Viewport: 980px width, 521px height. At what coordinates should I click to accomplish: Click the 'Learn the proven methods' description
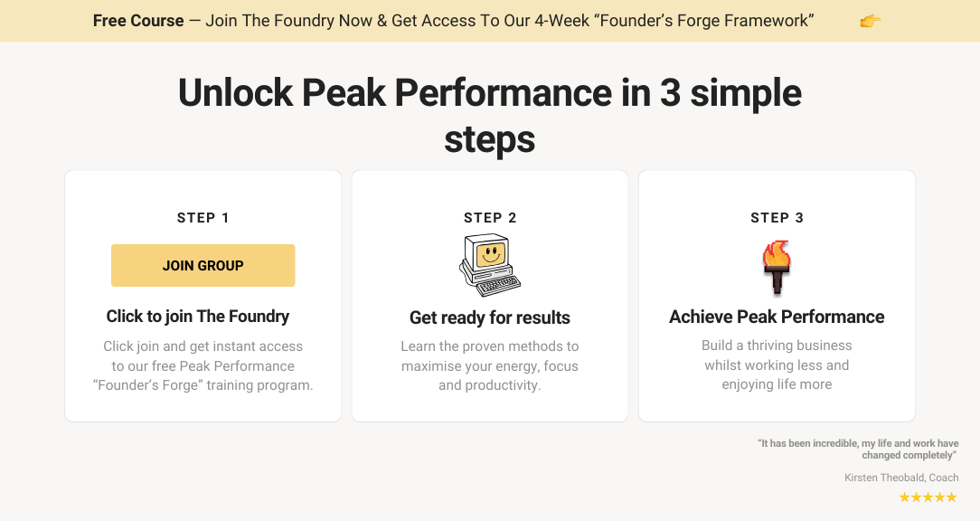(490, 365)
